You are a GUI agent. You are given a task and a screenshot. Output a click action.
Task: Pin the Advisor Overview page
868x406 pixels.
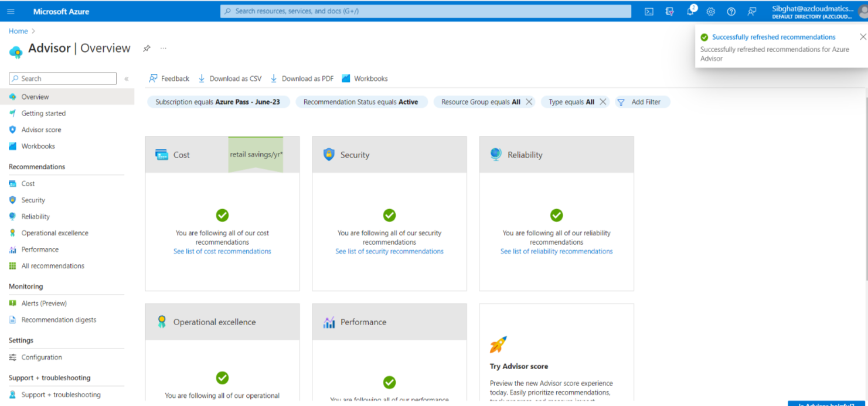tap(147, 49)
